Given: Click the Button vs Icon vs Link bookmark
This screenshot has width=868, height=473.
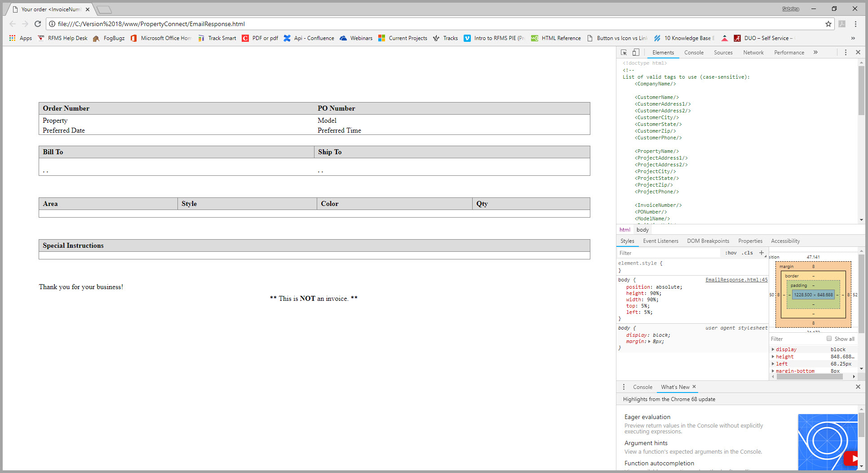Looking at the screenshot, I should [617, 38].
